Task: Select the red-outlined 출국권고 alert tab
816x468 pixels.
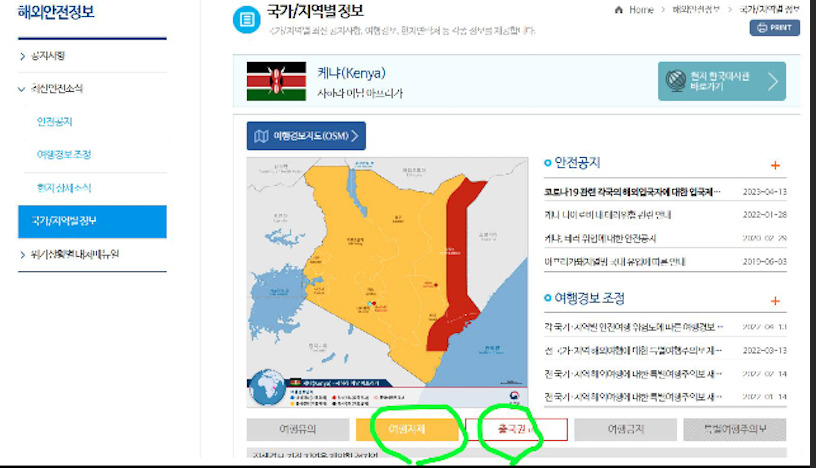Action: 516,429
